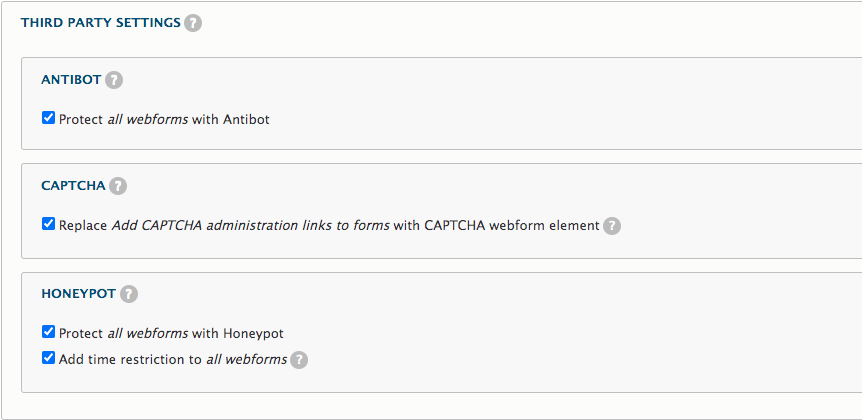Disable Protect all webforms with Honeypot checkbox

(x=48, y=332)
